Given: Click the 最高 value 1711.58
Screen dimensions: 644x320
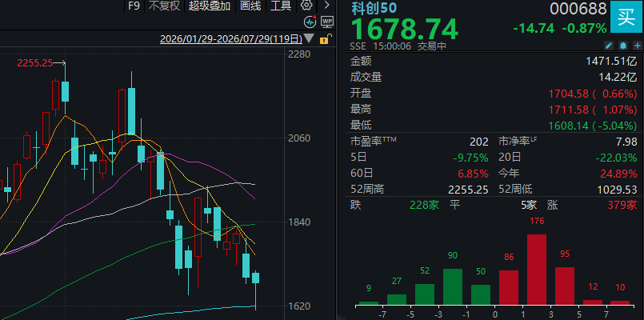Looking at the screenshot, I should (x=568, y=110).
